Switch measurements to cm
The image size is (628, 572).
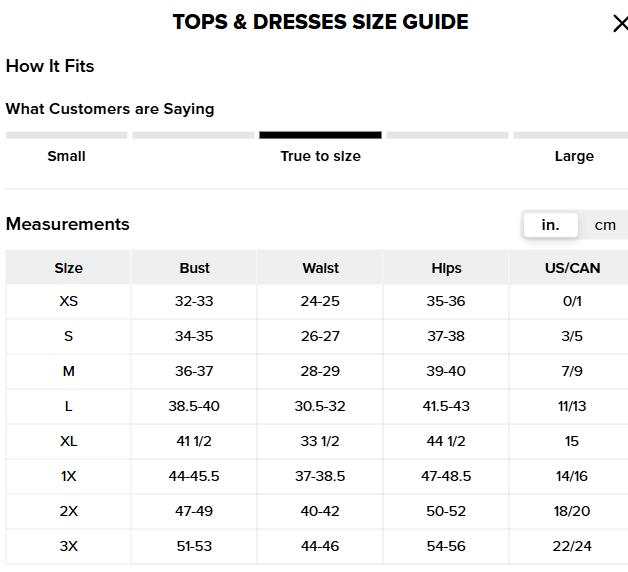pos(605,225)
